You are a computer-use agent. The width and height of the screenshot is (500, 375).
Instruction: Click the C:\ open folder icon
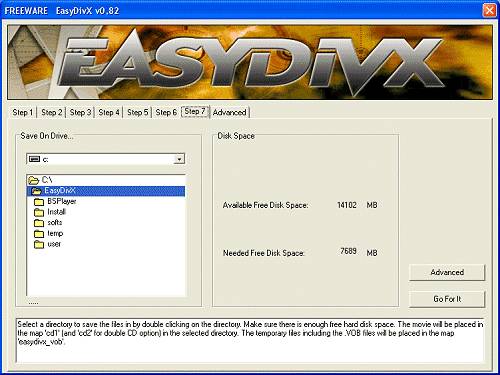pyautogui.click(x=34, y=180)
